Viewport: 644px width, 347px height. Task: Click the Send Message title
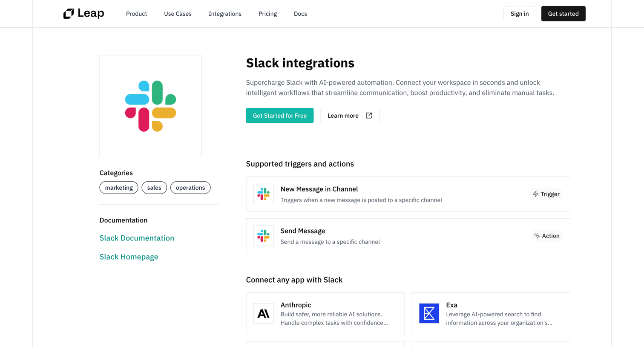pos(303,231)
